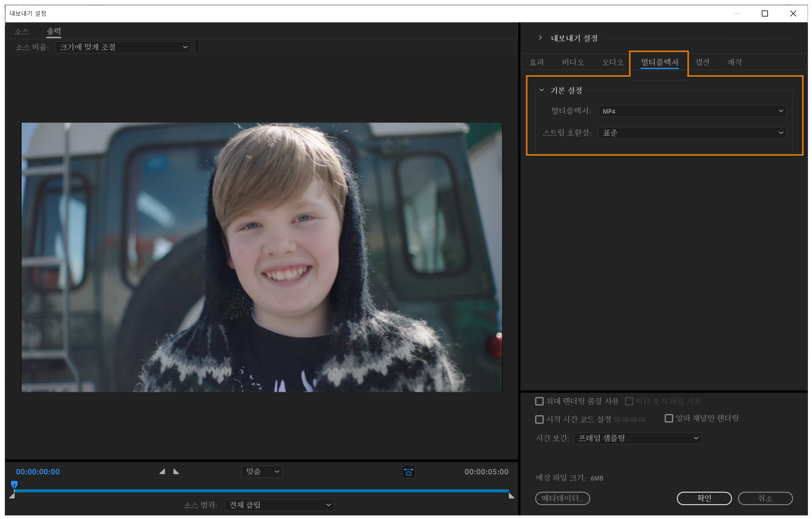Click the aspect ratio correction icon

click(408, 472)
